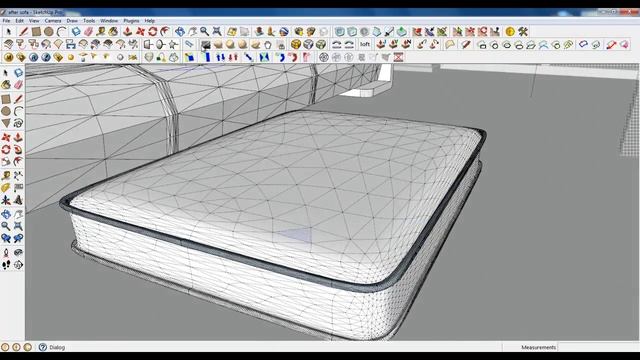Select the Section Plane tool
The height and width of the screenshot is (360, 640).
[x=18, y=265]
